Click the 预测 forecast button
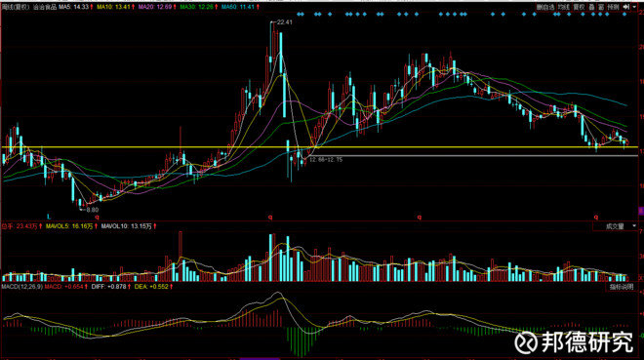 (x=613, y=7)
